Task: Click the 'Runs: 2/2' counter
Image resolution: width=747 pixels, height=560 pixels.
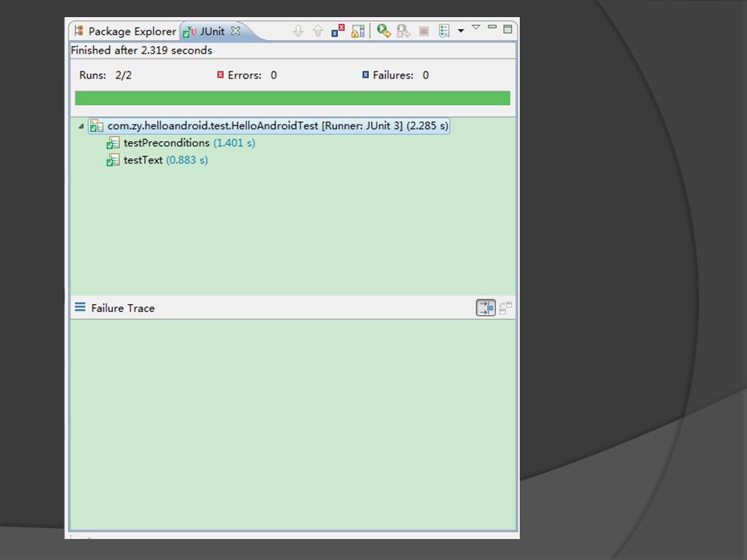Action: pyautogui.click(x=105, y=75)
